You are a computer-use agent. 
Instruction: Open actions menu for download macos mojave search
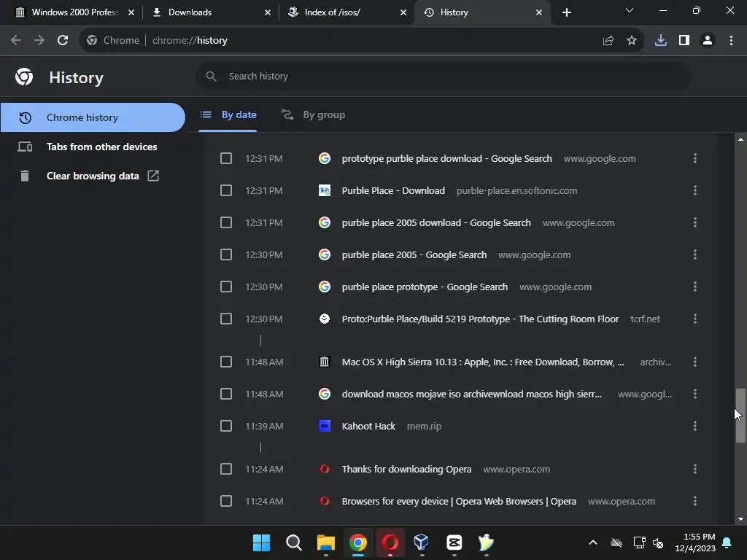(695, 394)
